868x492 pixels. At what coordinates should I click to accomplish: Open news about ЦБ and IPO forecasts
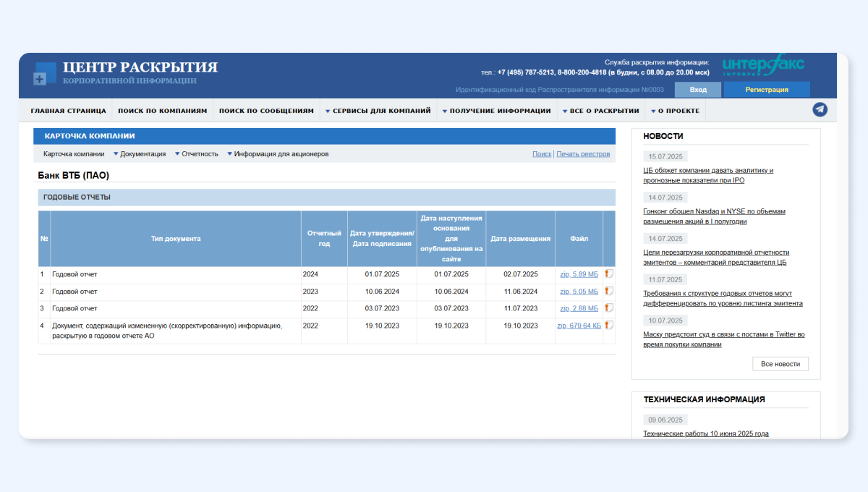[x=708, y=175]
